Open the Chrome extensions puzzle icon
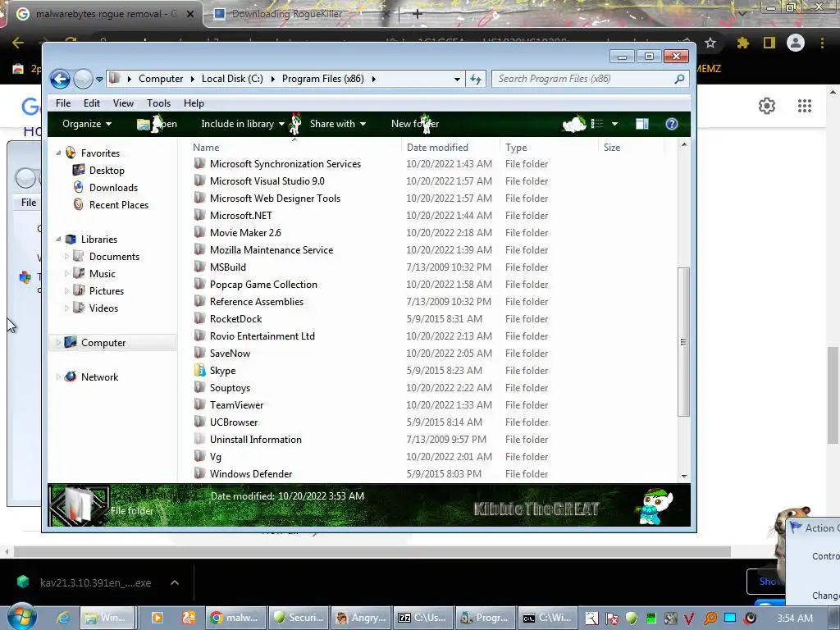The image size is (840, 630). pyautogui.click(x=743, y=43)
